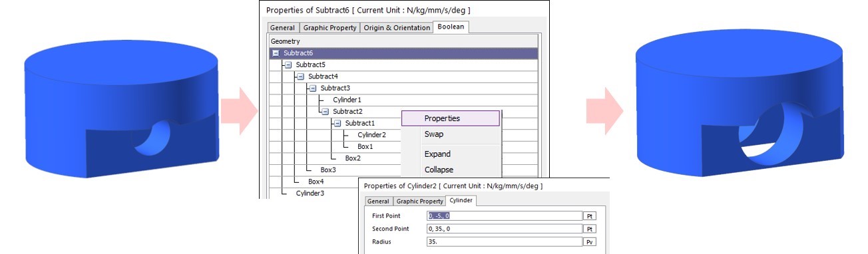Collapse the Subtract1 minus icon
868x254 pixels.
(337, 124)
